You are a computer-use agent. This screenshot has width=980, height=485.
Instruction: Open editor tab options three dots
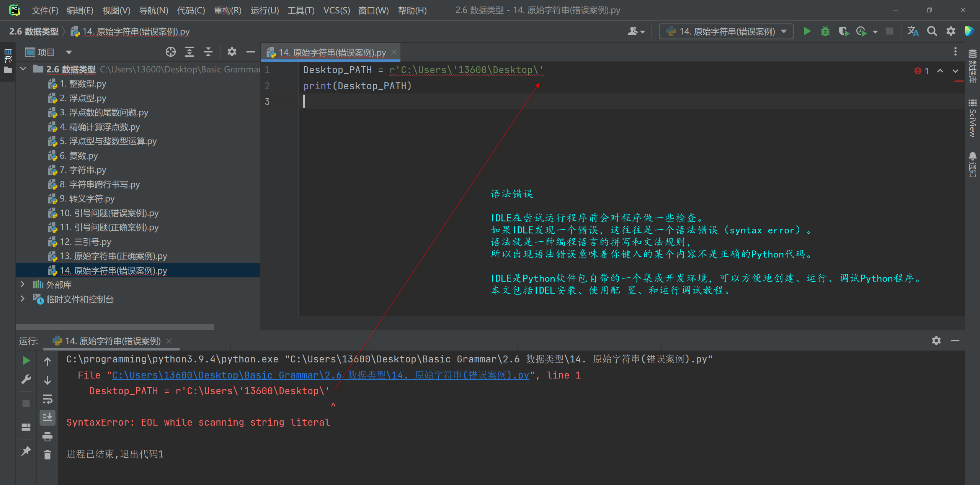pos(955,52)
